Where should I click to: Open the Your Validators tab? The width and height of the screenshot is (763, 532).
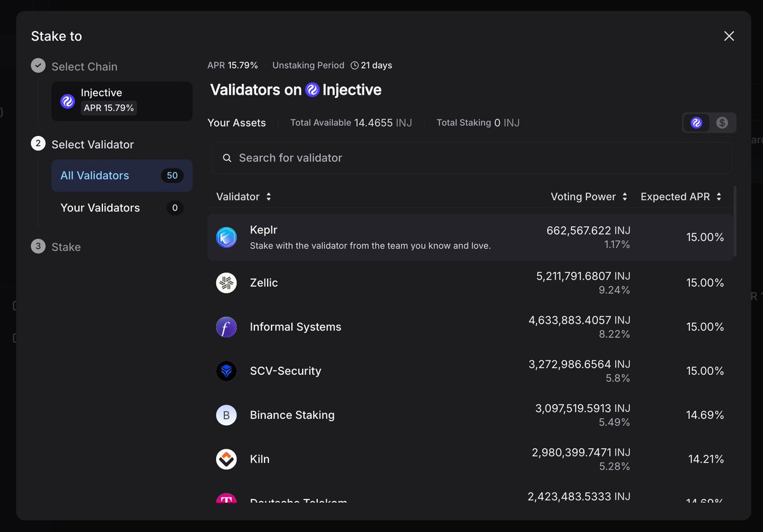tap(122, 208)
